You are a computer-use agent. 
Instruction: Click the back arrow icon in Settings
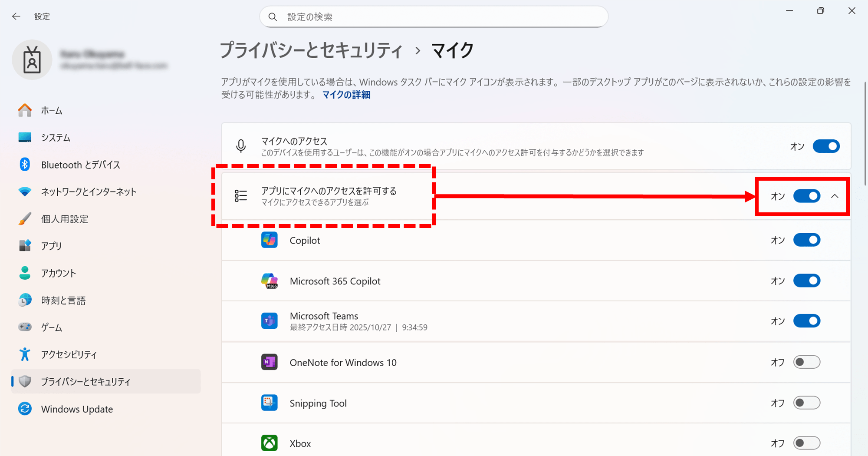click(x=16, y=17)
